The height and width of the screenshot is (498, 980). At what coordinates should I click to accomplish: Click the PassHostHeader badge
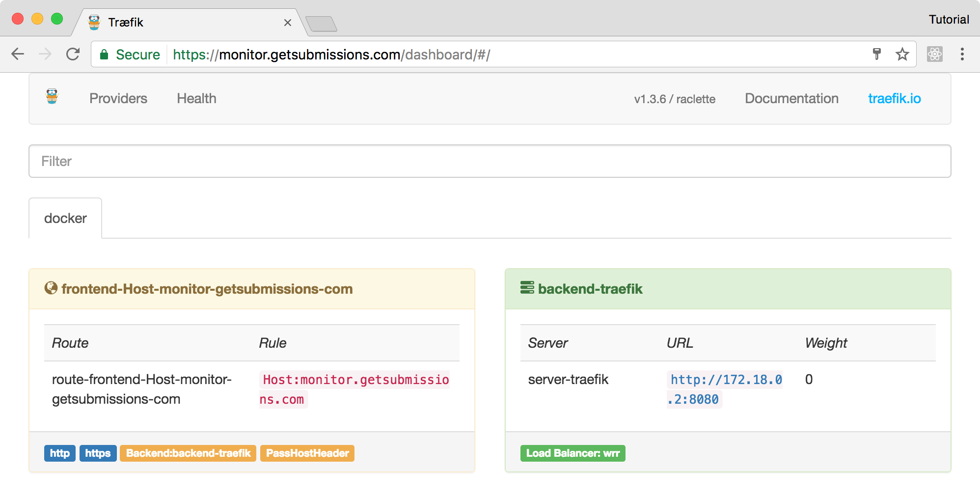click(x=307, y=453)
